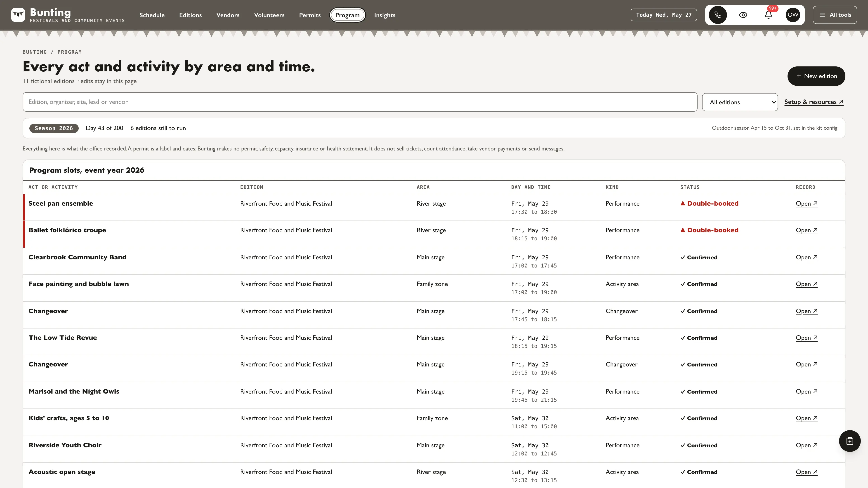Viewport: 868px width, 488px height.
Task: Select Acoustic open stage activity name
Action: point(62,472)
